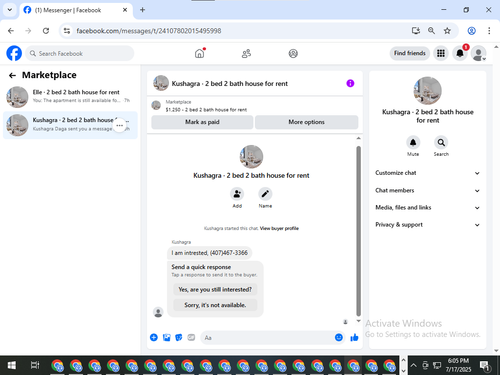Image resolution: width=500 pixels, height=375 pixels.
Task: Open the Chrome three-dot menu
Action: [489, 31]
